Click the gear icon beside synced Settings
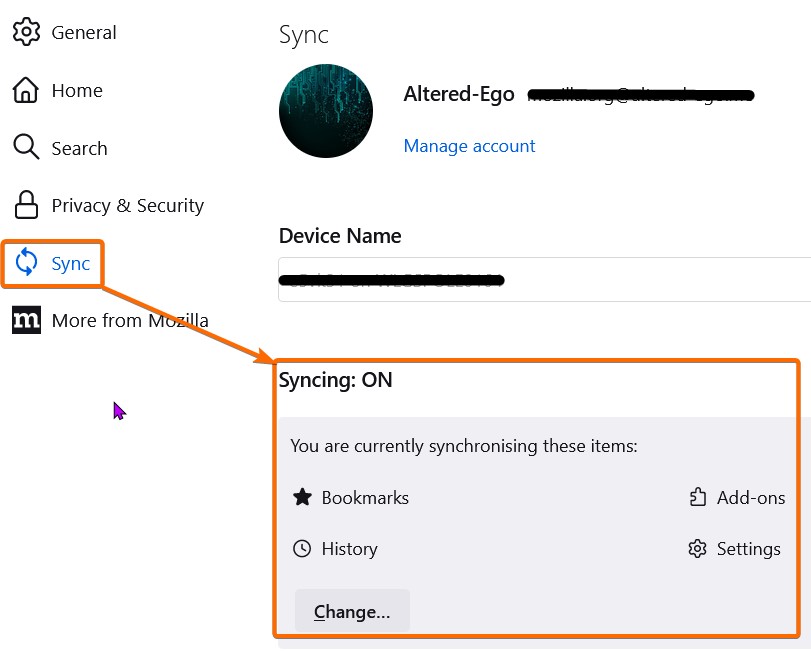The width and height of the screenshot is (811, 652). (x=698, y=548)
